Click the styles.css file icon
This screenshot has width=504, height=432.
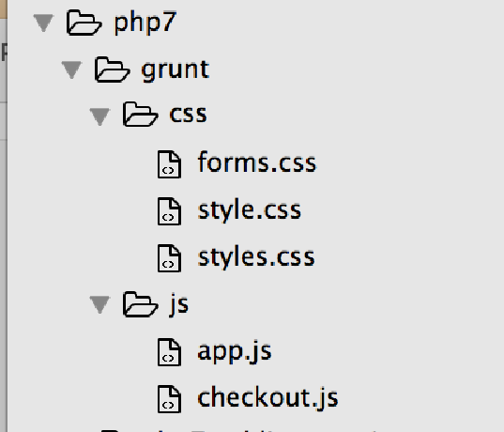coord(169,258)
